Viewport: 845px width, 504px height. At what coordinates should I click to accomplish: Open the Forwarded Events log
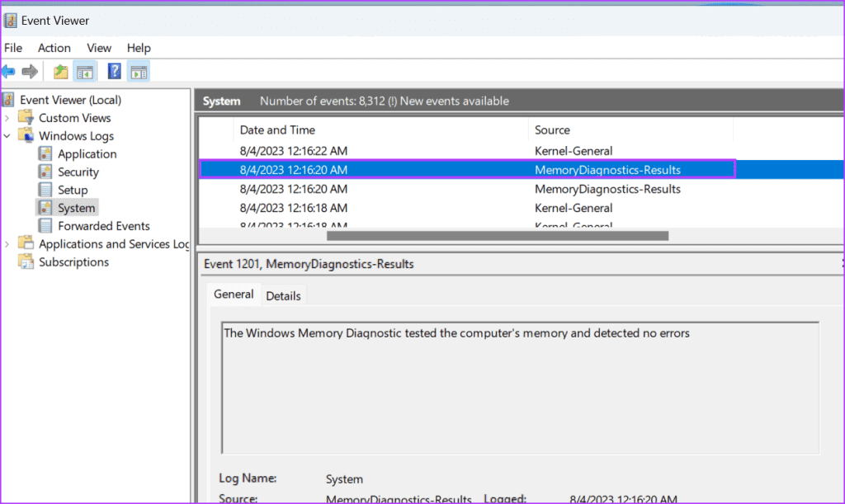tap(104, 226)
